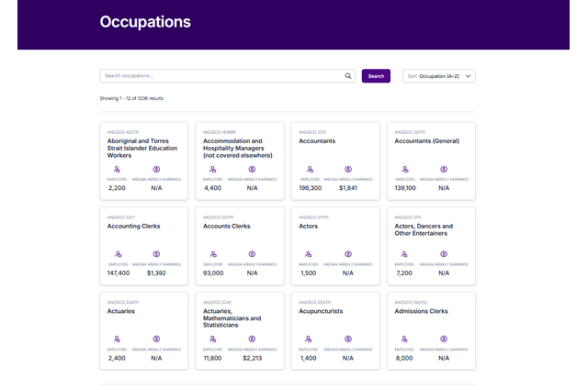
Task: Click the ANZSCO 5511 code label
Action: tap(120, 217)
